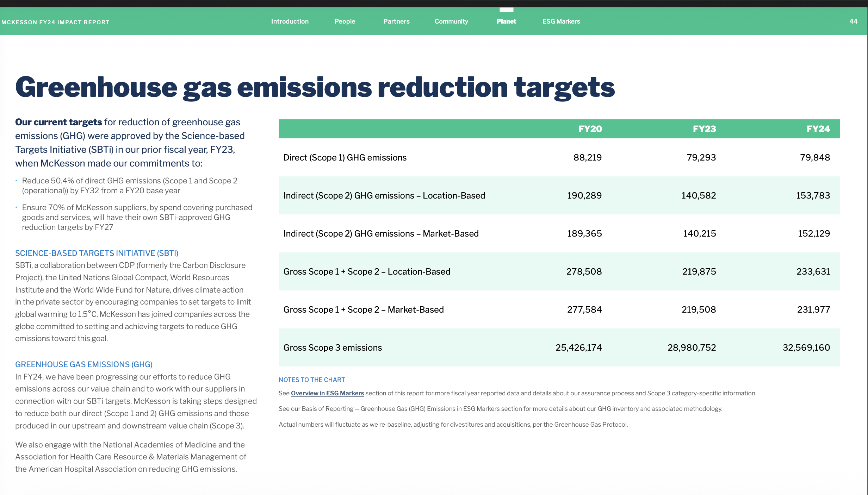This screenshot has width=868, height=495.
Task: Click Indirect Scope 2 Market-Based row label
Action: point(381,233)
